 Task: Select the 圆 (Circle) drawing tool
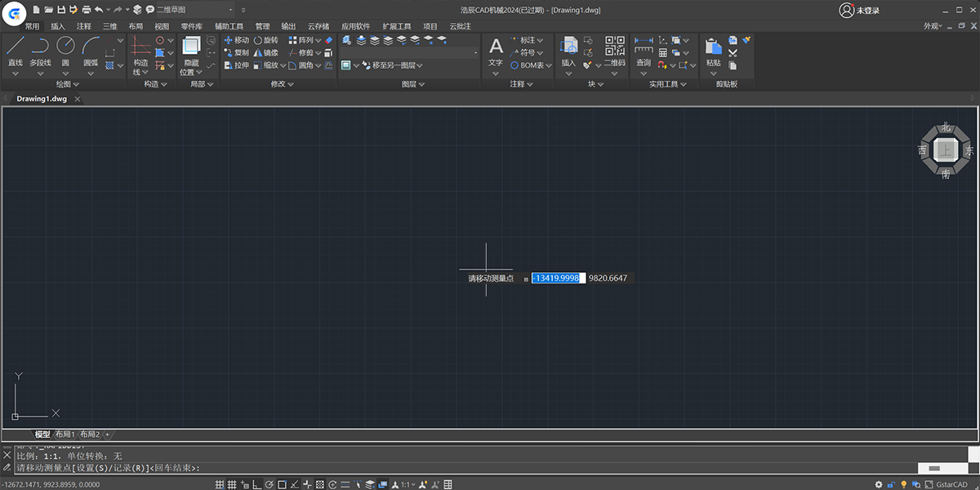click(x=65, y=47)
